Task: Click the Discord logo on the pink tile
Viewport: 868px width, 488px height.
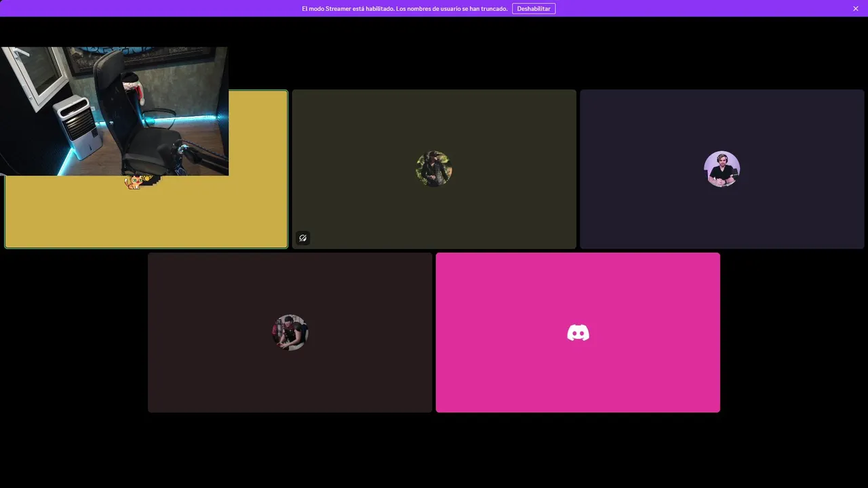Action: [578, 333]
